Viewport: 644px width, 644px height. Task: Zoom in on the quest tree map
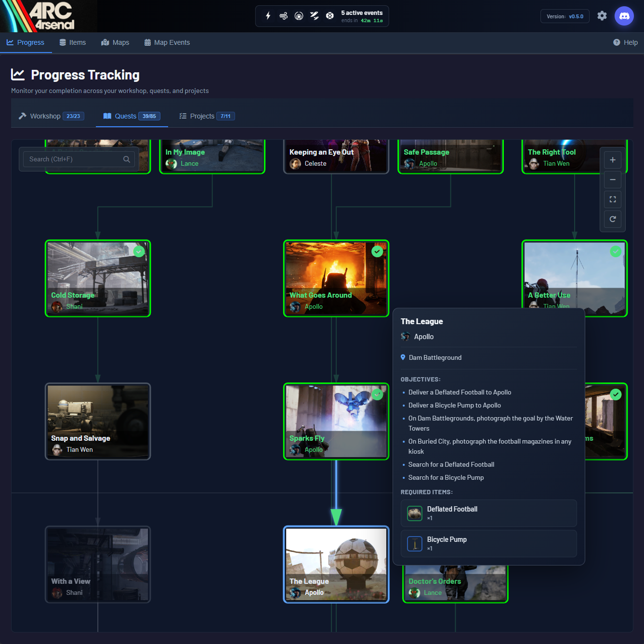[x=612, y=159]
